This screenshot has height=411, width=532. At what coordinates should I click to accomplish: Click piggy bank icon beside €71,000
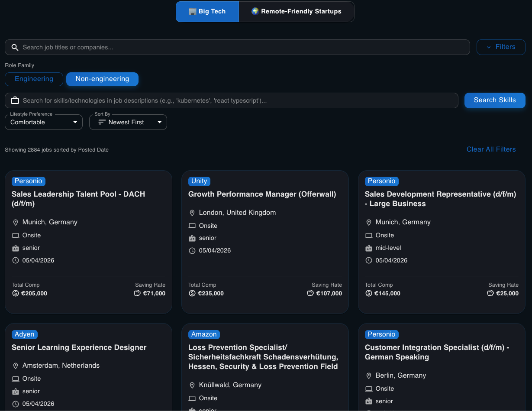tap(137, 293)
